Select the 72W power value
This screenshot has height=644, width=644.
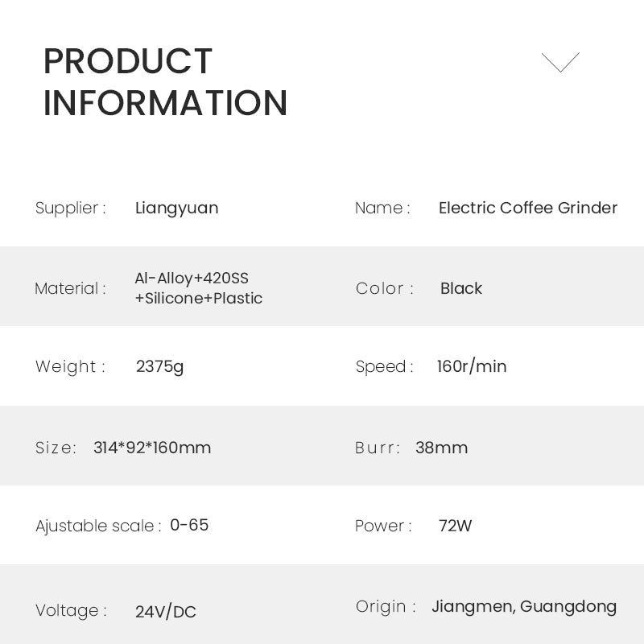(455, 526)
